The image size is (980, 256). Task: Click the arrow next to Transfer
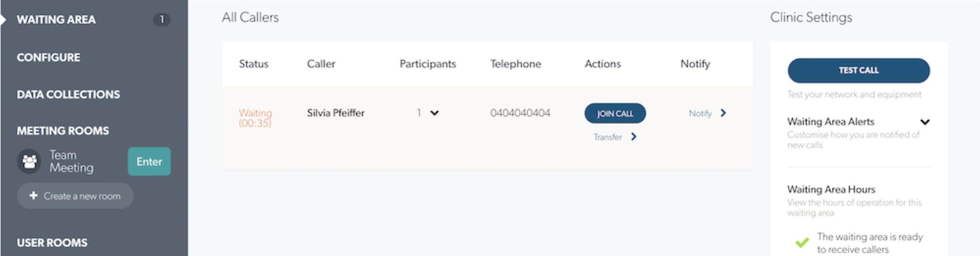point(634,137)
